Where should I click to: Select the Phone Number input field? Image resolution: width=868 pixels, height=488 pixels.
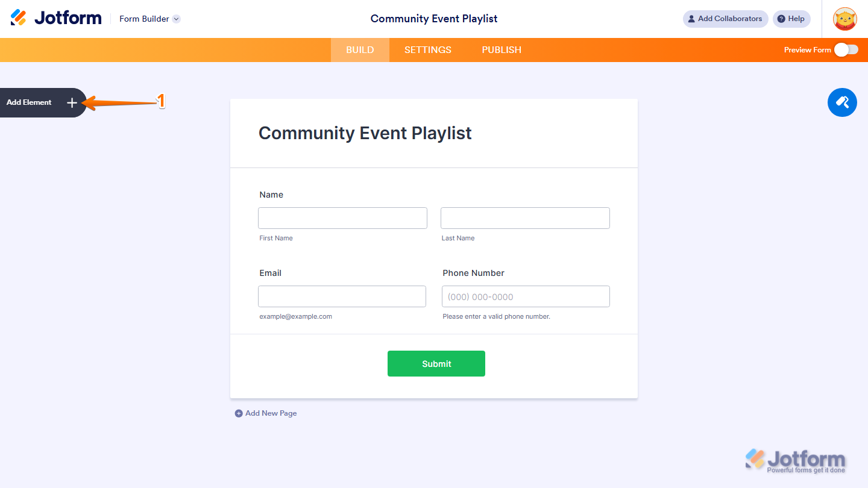(525, 296)
